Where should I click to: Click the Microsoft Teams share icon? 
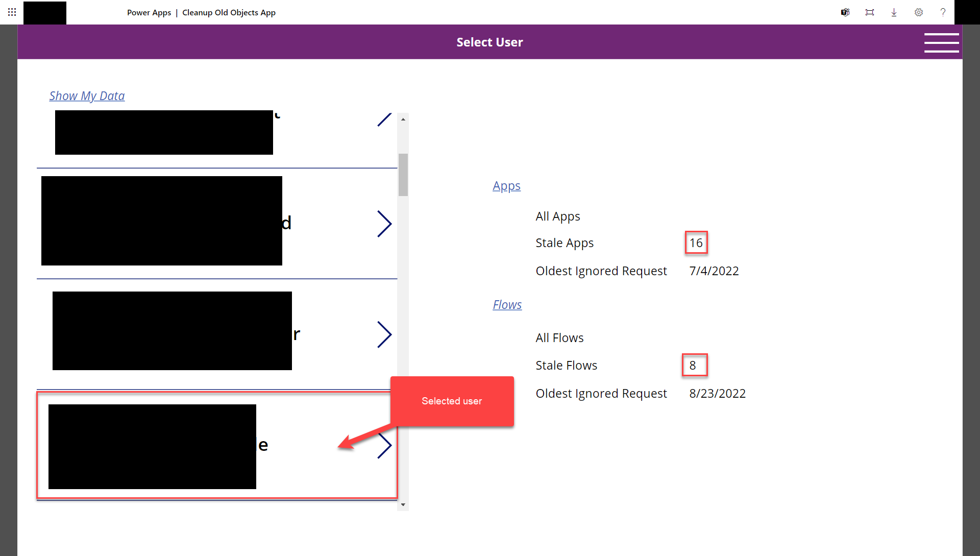click(x=845, y=12)
